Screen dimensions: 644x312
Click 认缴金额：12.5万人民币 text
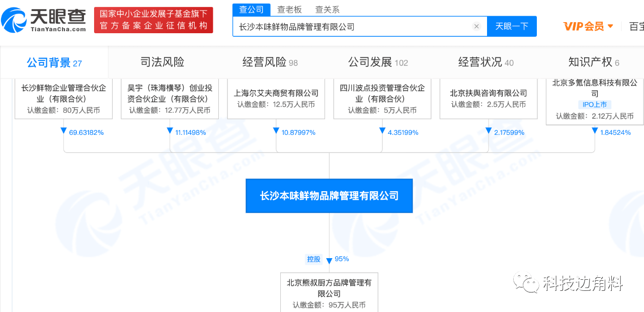276,105
